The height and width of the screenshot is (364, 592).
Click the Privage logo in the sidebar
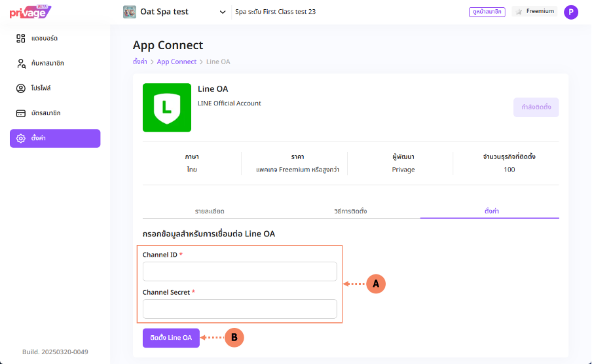(30, 11)
